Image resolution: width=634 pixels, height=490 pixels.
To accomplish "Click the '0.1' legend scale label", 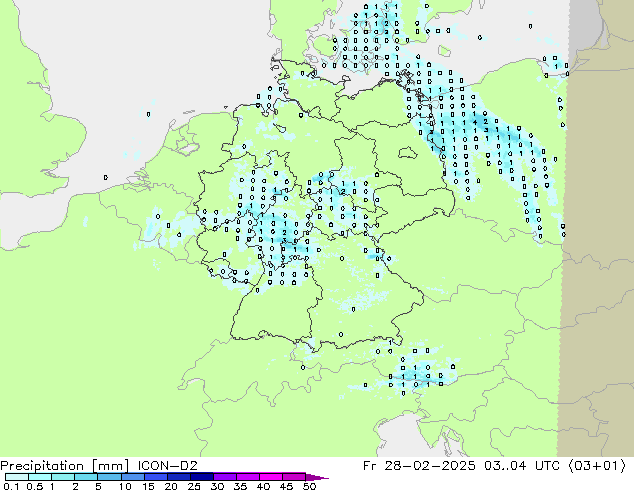I will (x=11, y=486).
